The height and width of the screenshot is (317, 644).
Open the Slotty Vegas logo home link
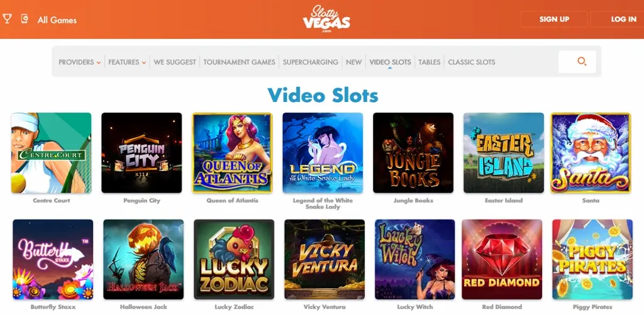[326, 19]
